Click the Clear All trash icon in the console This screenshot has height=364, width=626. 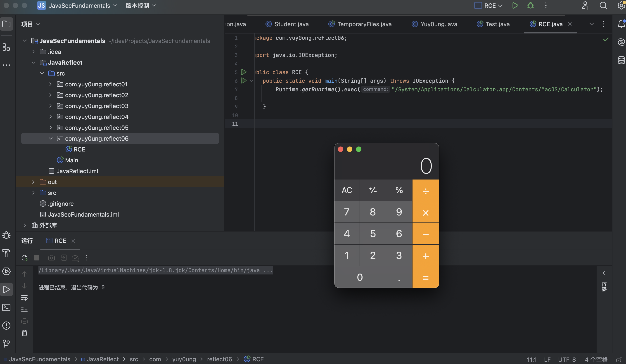point(24,333)
